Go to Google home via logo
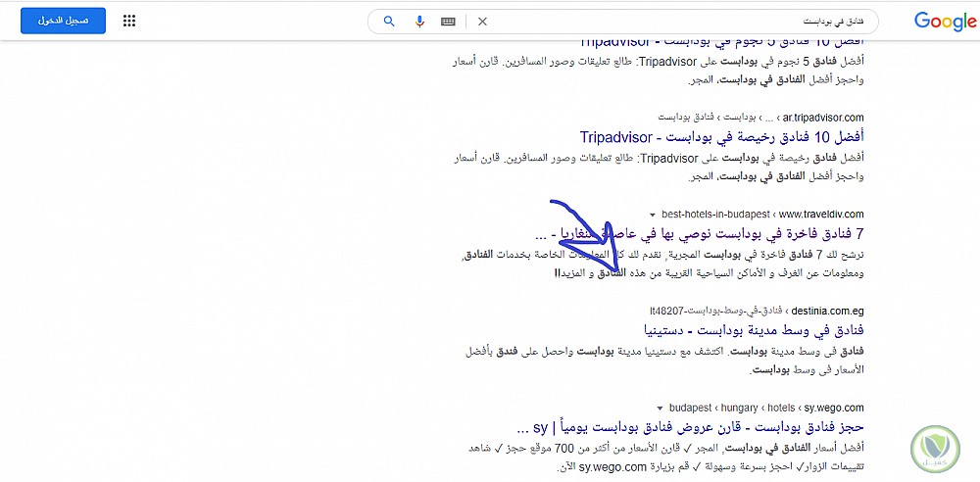 point(945,22)
